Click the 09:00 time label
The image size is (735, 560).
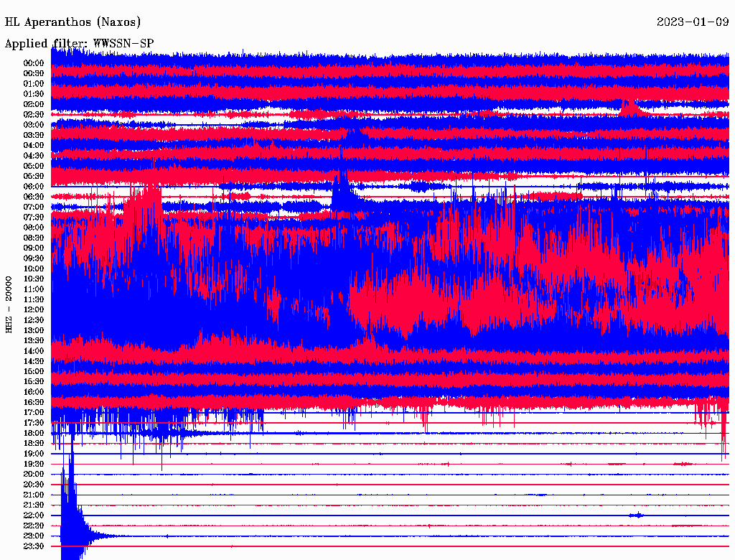[x=34, y=248]
